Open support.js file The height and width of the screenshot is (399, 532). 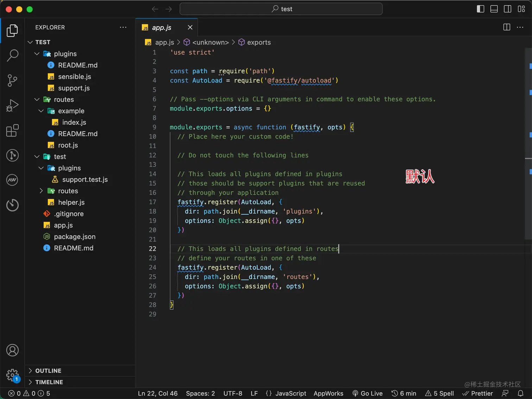80,88
